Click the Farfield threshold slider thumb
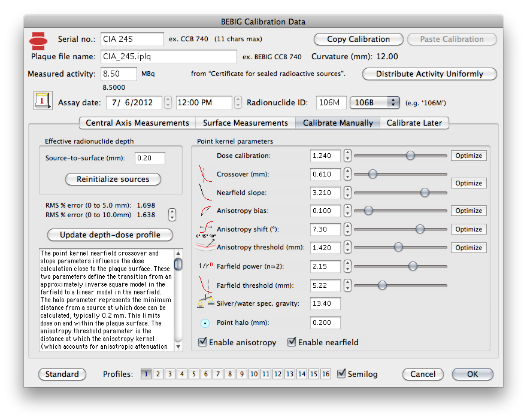Image resolution: width=527 pixels, height=420 pixels. click(382, 285)
